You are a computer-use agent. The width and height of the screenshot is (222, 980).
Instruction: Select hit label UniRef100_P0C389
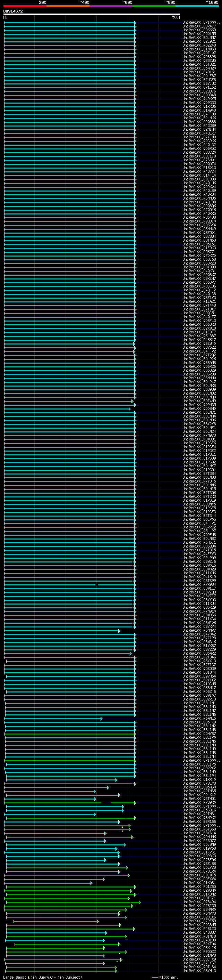tap(199, 179)
